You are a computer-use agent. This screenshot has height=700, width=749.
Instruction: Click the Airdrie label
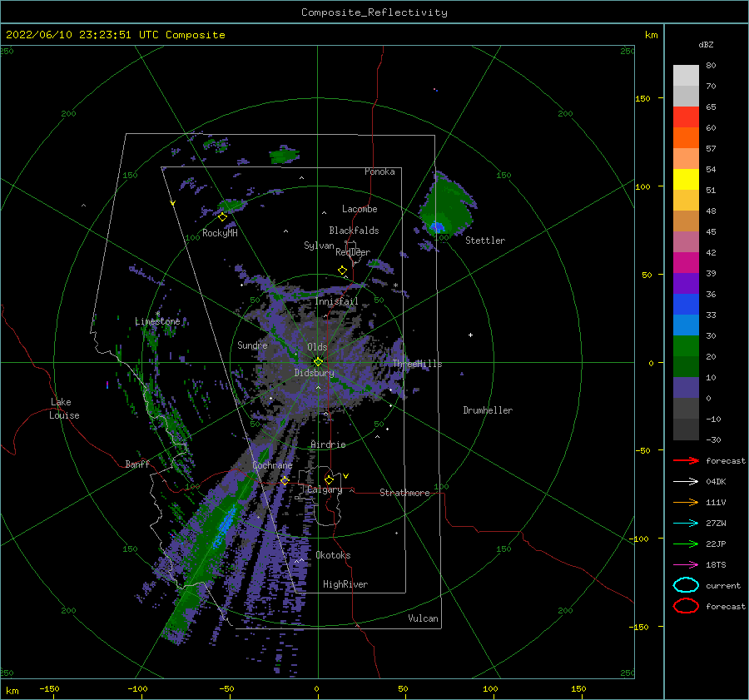click(328, 444)
